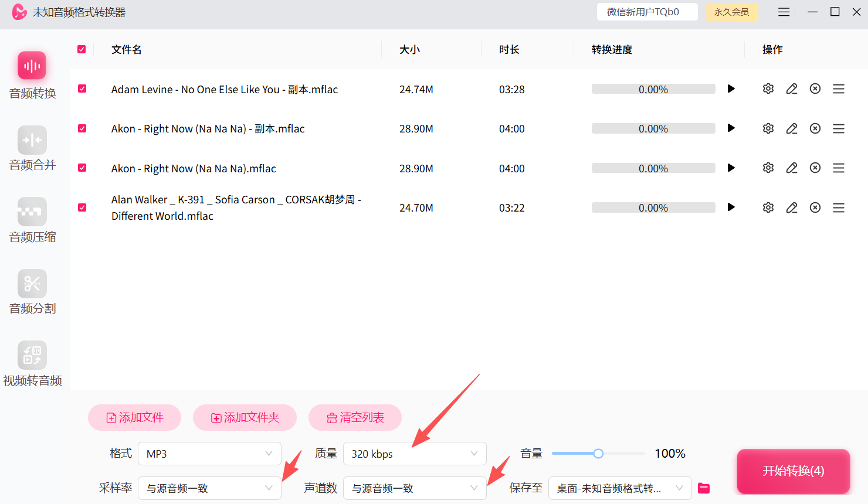Remove Akon Right Now (Na Na Na).mflac row
The height and width of the screenshot is (504, 868).
pos(815,168)
